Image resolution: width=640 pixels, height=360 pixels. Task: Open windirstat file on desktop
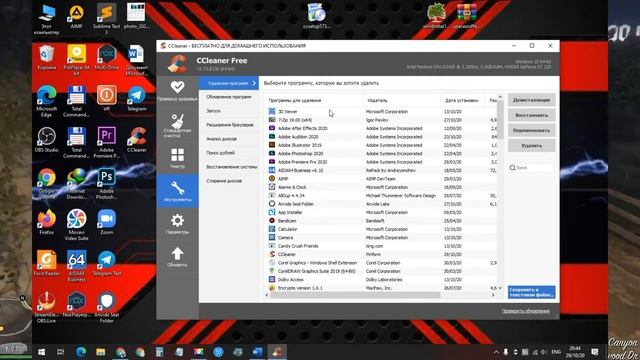436,16
